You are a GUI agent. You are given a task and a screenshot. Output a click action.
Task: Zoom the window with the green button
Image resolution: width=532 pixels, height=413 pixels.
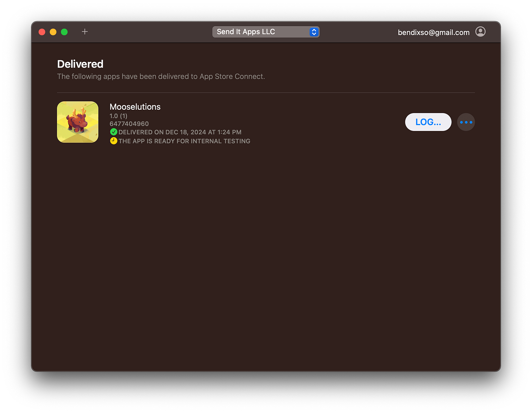[64, 32]
